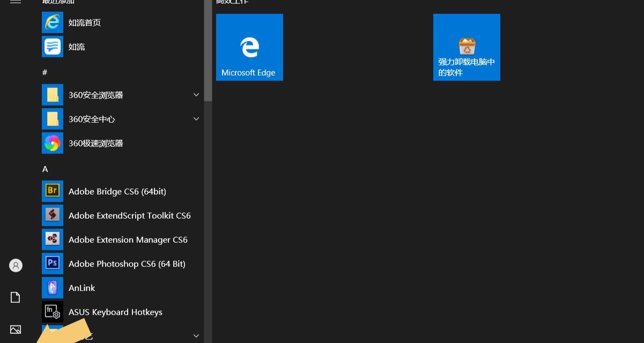The width and height of the screenshot is (644, 343).
Task: Click the app list scrollbar thumb
Action: pos(208,50)
